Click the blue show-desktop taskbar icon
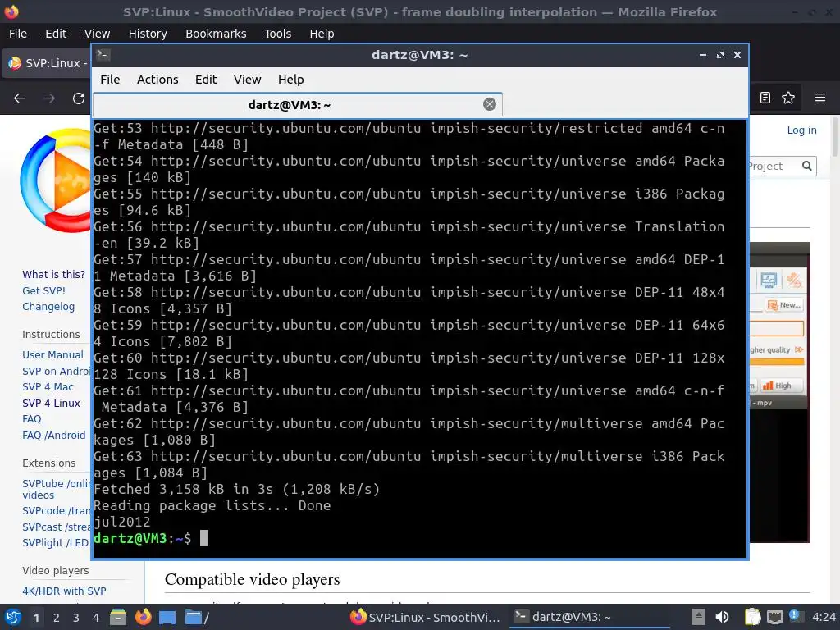Viewport: 840px width, 630px height. [x=167, y=618]
